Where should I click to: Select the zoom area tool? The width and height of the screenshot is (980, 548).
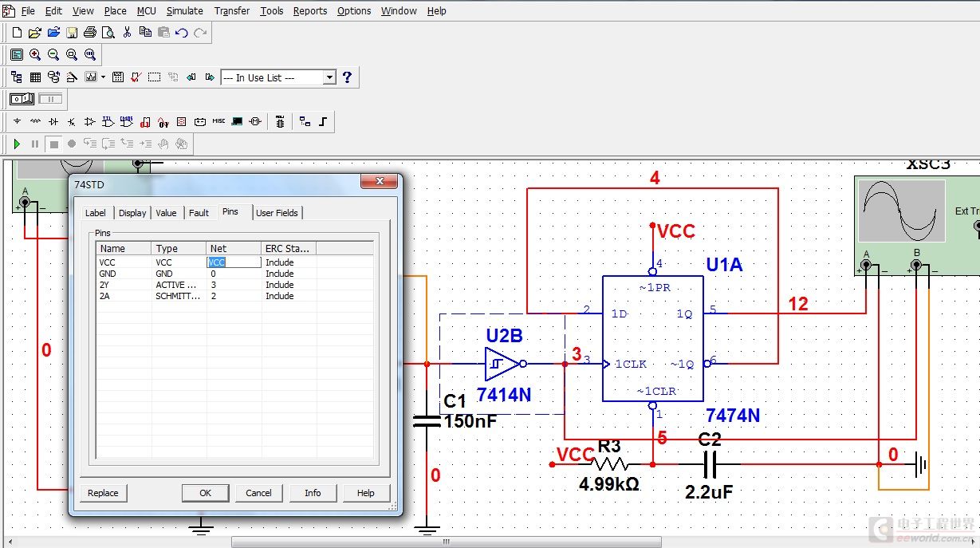click(72, 54)
